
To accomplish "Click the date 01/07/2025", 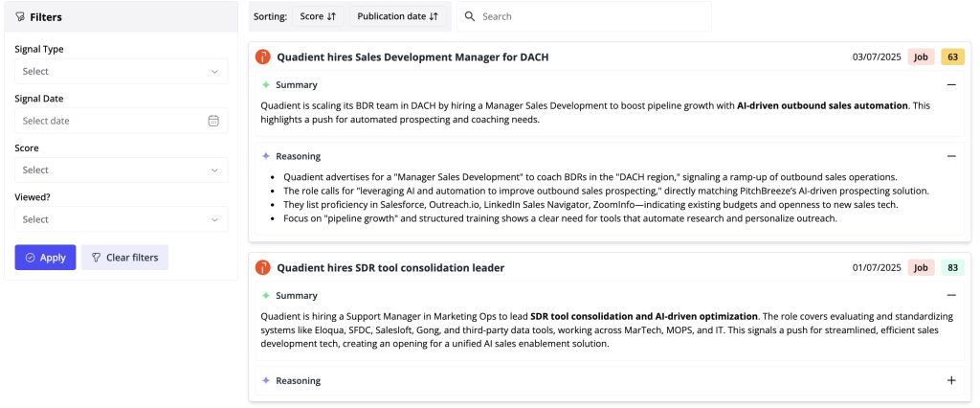I will pos(877,268).
